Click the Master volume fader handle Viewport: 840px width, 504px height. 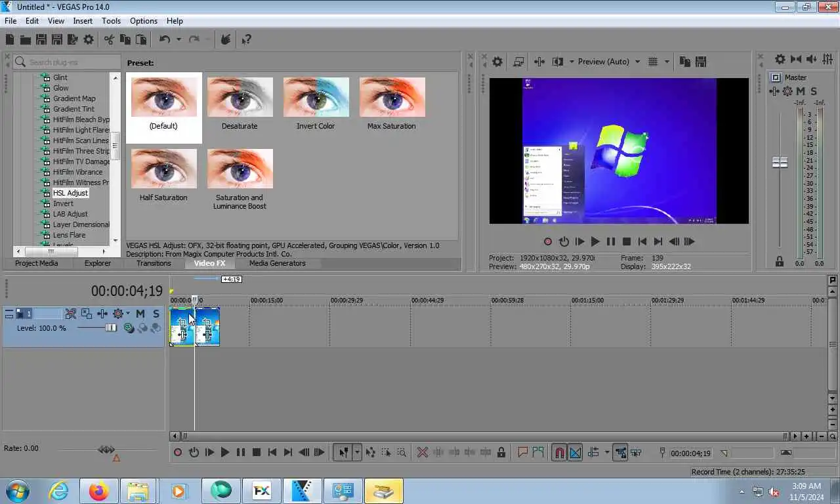(780, 162)
